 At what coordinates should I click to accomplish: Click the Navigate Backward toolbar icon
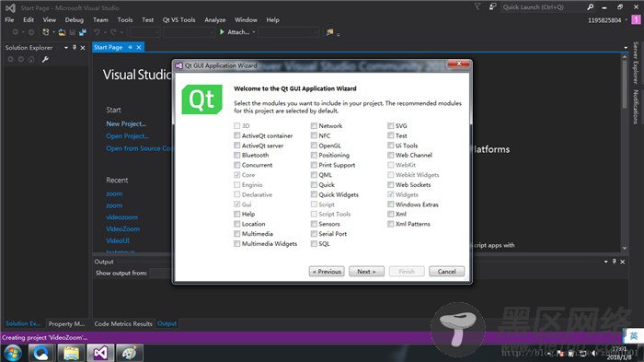coord(16,32)
